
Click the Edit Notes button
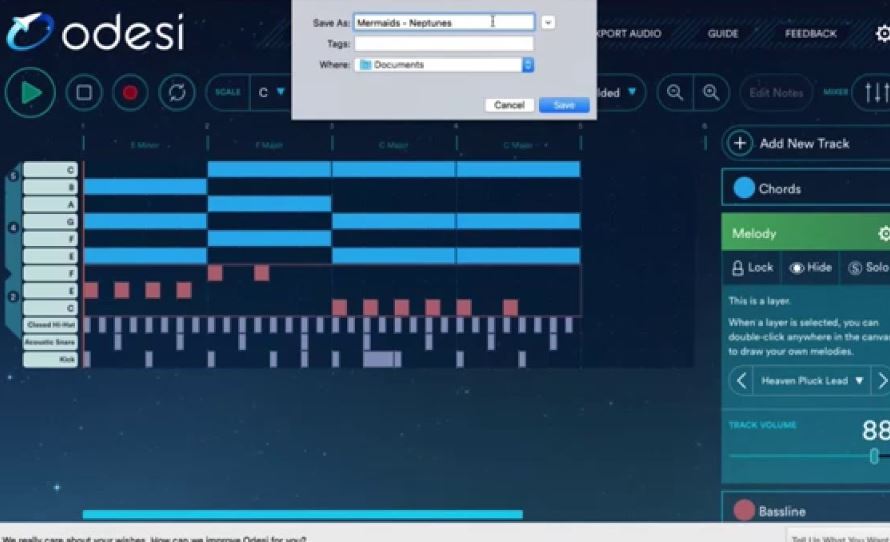pos(776,93)
